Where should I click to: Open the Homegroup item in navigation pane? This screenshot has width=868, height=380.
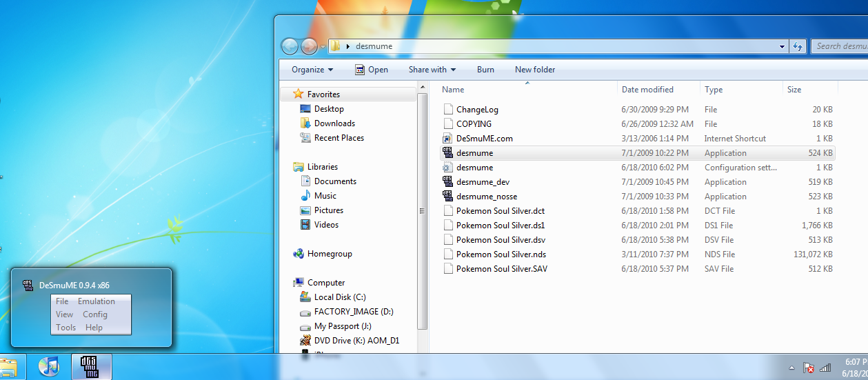329,254
